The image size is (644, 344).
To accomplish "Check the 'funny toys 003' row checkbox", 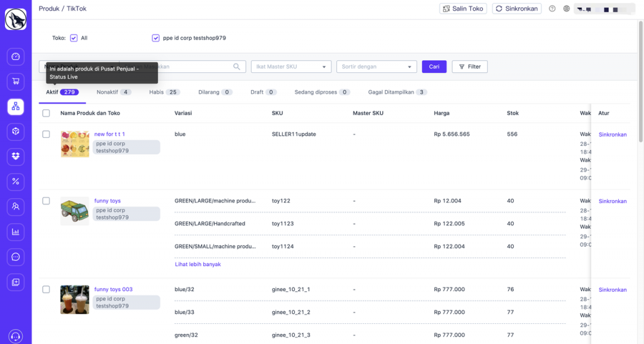I will point(46,289).
